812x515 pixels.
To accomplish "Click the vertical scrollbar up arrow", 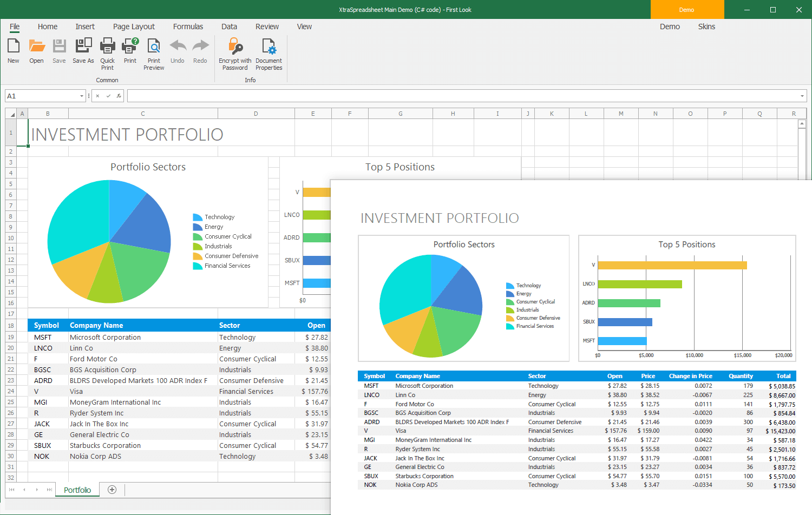I will (802, 123).
